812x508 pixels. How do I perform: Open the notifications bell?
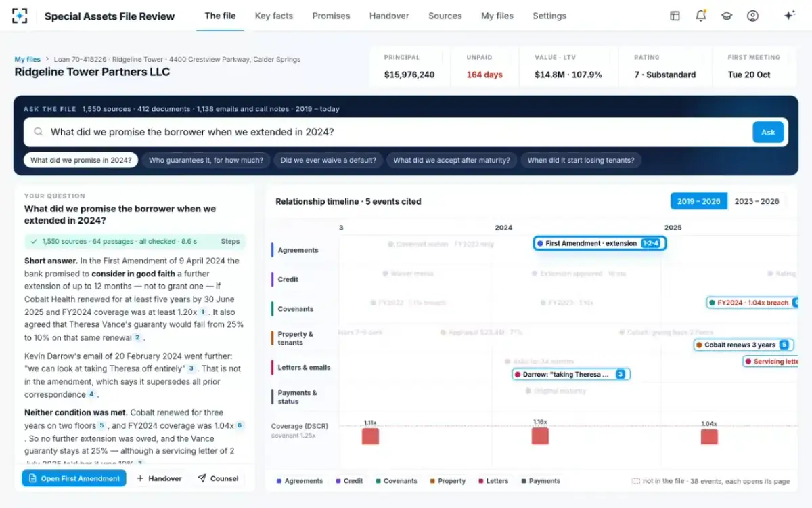700,16
